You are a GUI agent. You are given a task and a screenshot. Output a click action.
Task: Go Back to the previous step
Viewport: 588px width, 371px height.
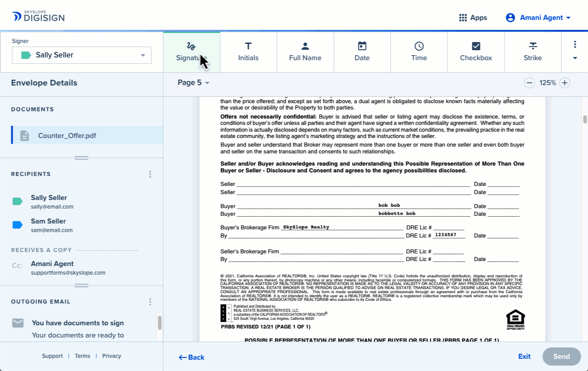[x=192, y=357]
